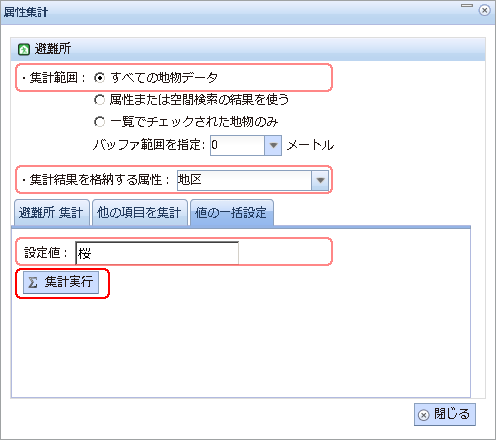Image resolution: width=496 pixels, height=440 pixels.
Task: Click the 地区 attribute combo box field
Action: pos(244,180)
